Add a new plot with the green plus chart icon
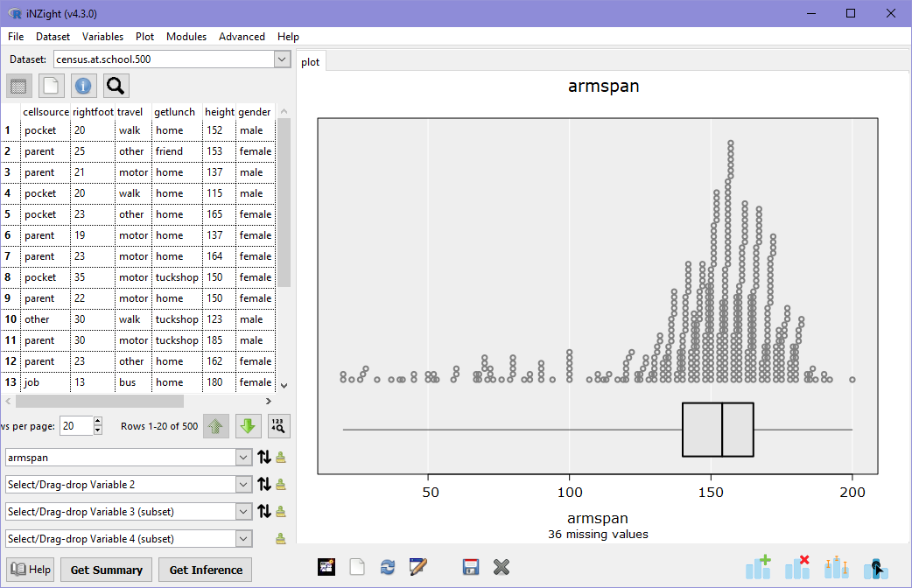The width and height of the screenshot is (912, 588). coord(758,567)
